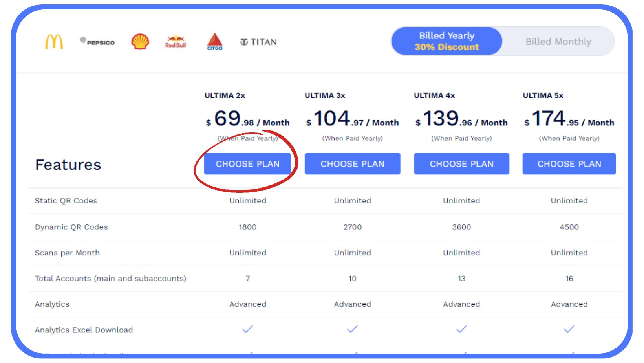Image resolution: width=644 pixels, height=363 pixels.
Task: Click the Citgo triangle logo
Action: [215, 42]
